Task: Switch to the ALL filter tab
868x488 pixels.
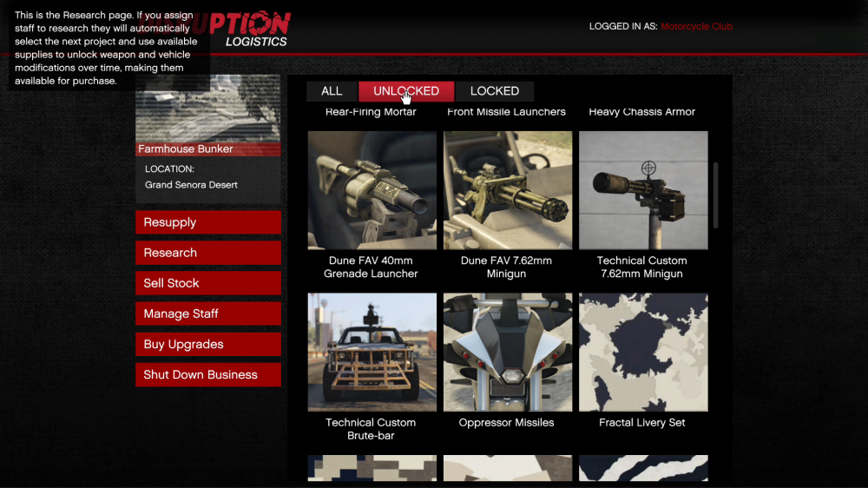Action: 332,91
